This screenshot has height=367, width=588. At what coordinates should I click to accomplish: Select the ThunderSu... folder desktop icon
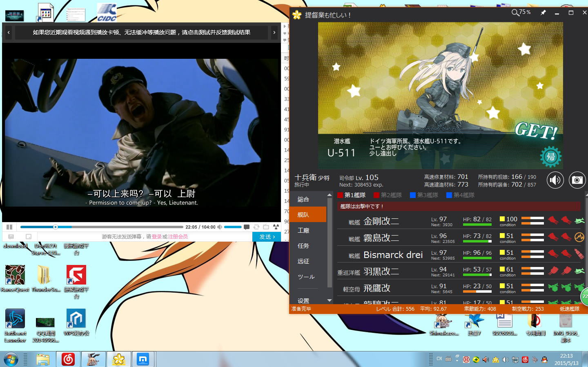(x=46, y=279)
